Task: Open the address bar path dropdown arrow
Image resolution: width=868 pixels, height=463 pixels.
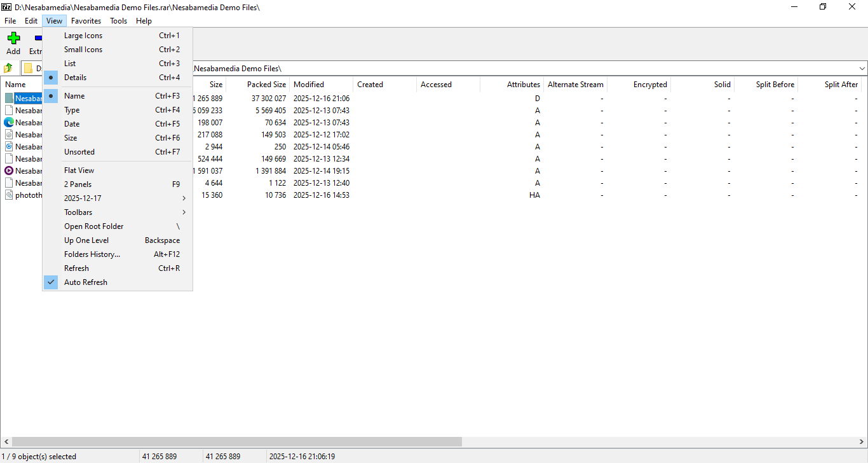Action: [862, 68]
